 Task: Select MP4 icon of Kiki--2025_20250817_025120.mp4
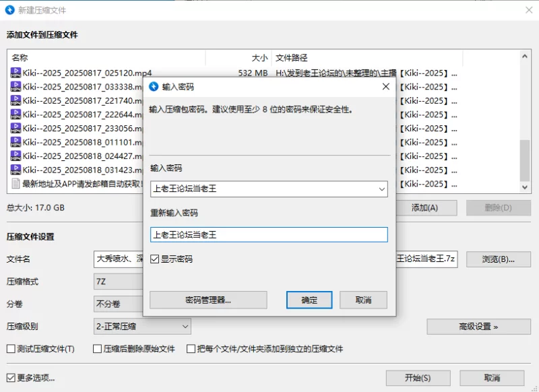pos(15,73)
